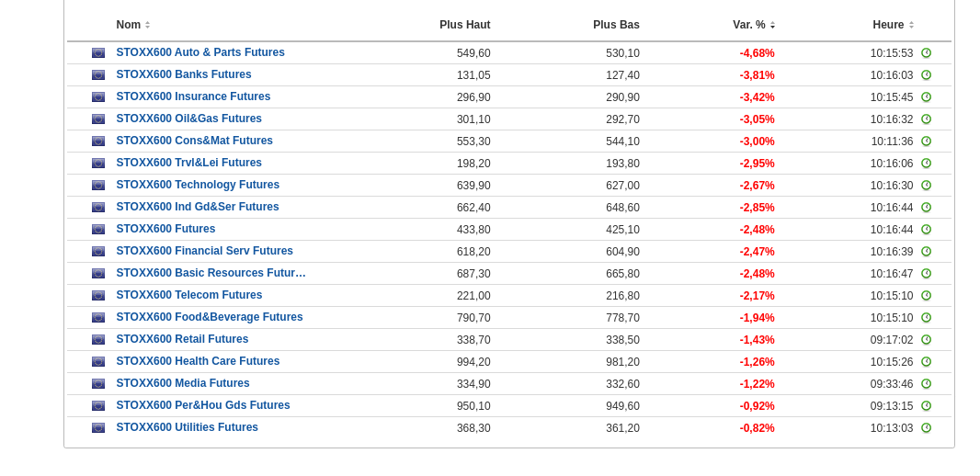Click the Plus Bas column header

[x=616, y=25]
